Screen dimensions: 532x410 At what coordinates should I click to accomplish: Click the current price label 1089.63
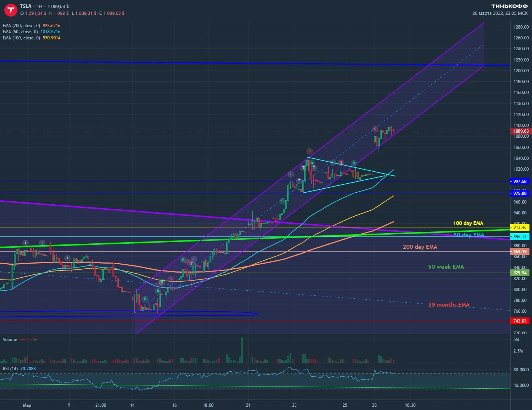click(x=521, y=131)
